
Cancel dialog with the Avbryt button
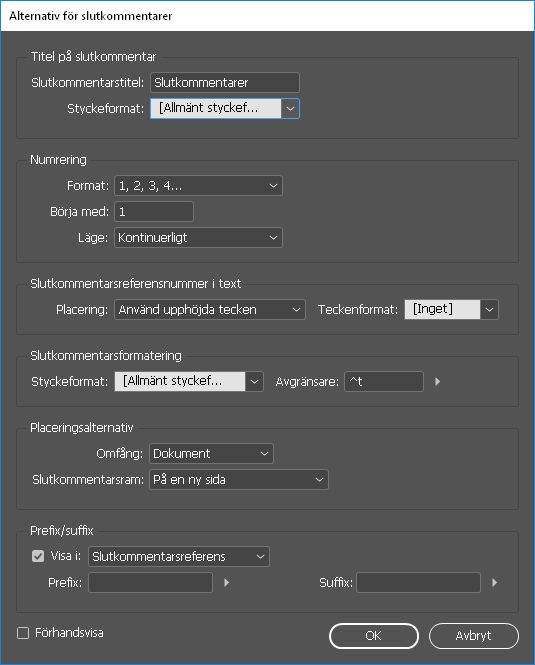[473, 636]
